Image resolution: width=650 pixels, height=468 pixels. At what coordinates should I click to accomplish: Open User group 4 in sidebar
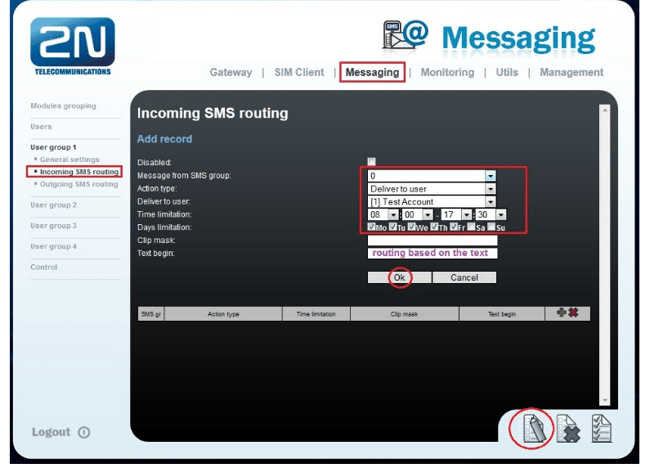(53, 247)
